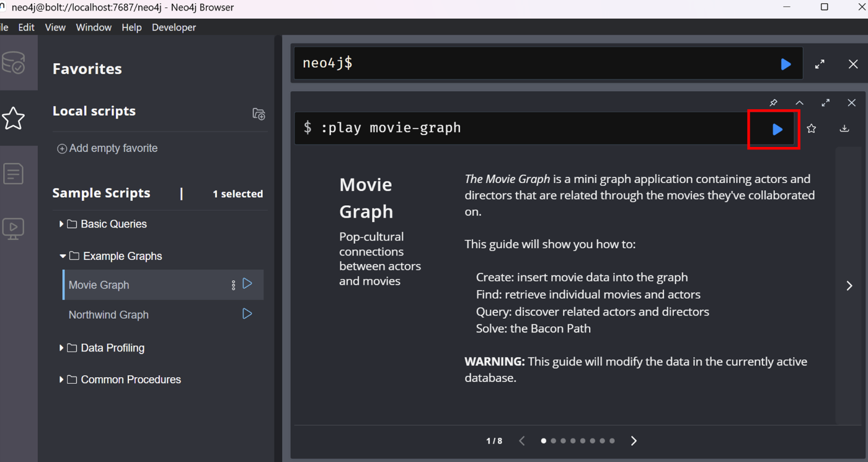Close the main query editor
The height and width of the screenshot is (462, 868).
point(853,64)
